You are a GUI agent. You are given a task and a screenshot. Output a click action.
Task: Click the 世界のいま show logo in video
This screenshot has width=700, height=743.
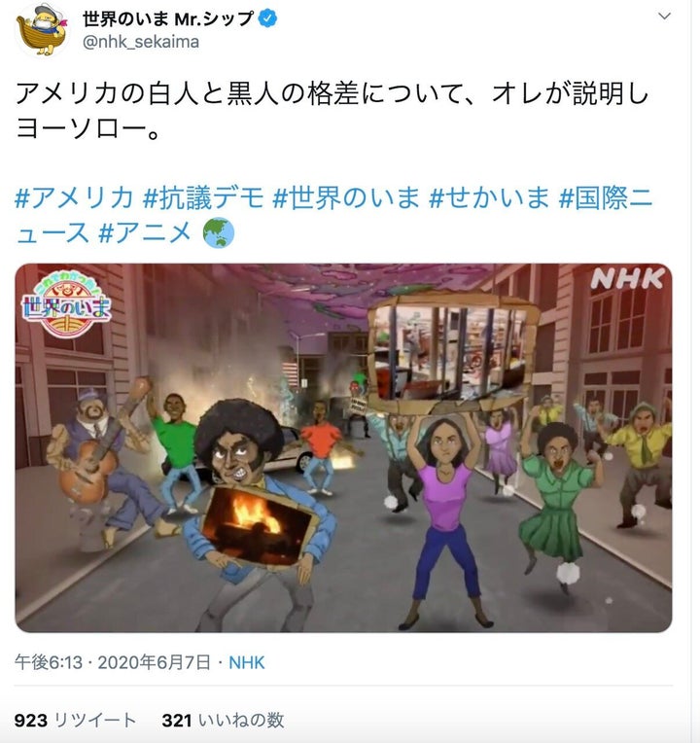(x=66, y=304)
